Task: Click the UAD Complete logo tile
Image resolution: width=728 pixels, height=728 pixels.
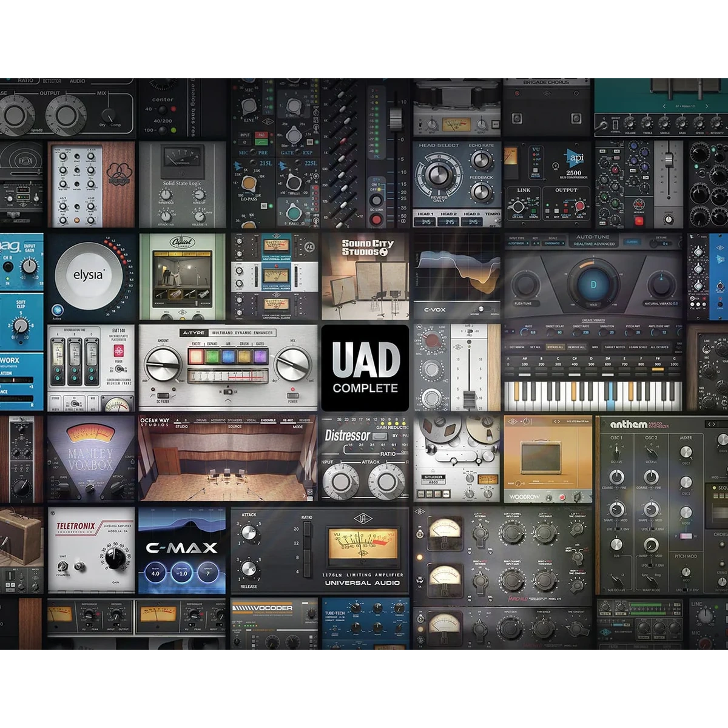Action: pos(365,368)
